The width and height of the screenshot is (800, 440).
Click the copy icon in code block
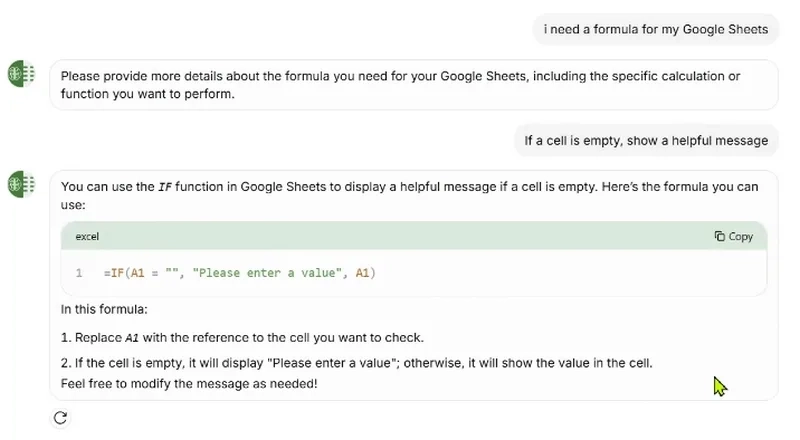click(719, 236)
